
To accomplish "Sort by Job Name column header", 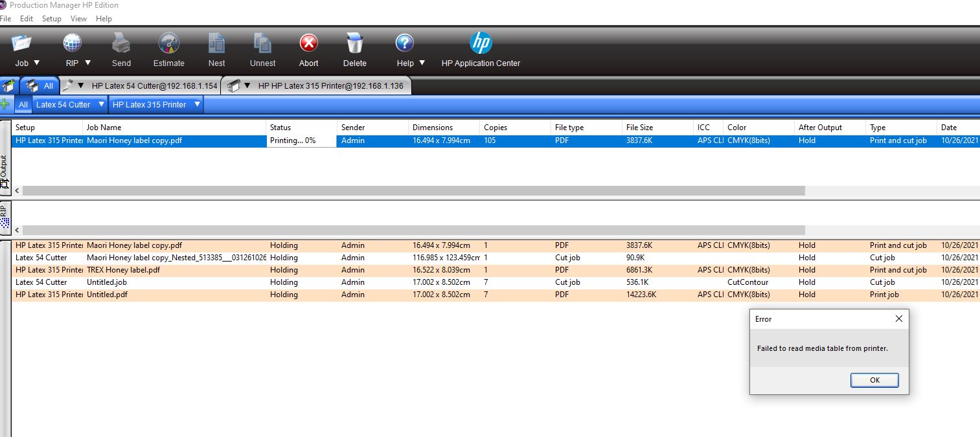I will pos(174,128).
